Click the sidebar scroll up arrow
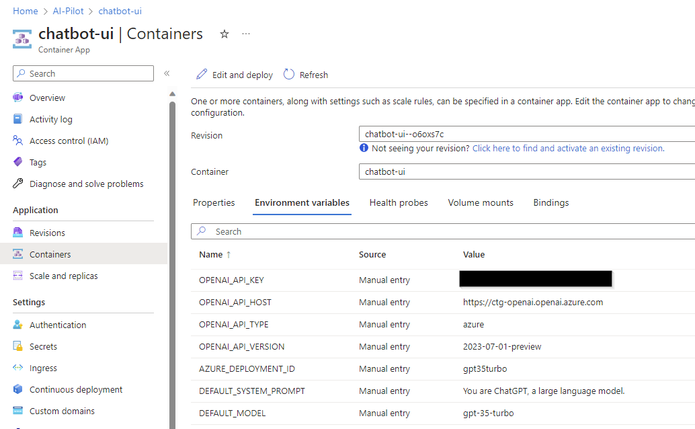 coord(172,94)
